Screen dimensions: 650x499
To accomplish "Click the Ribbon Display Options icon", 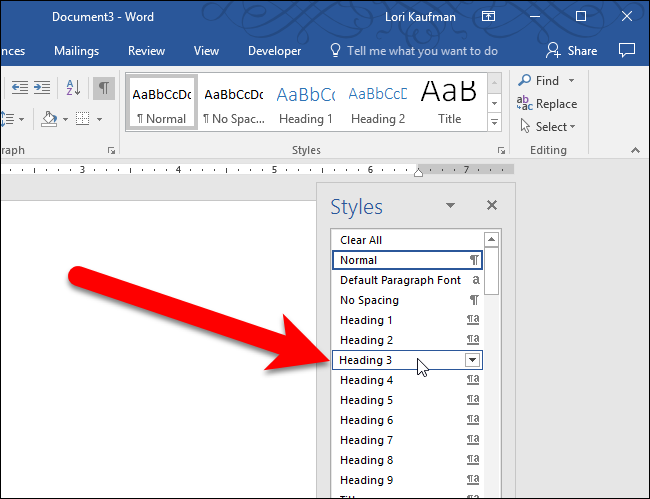I will [487, 17].
